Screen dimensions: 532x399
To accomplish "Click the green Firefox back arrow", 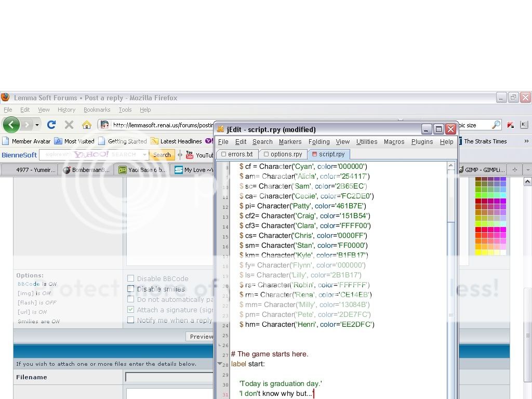I will 11,125.
